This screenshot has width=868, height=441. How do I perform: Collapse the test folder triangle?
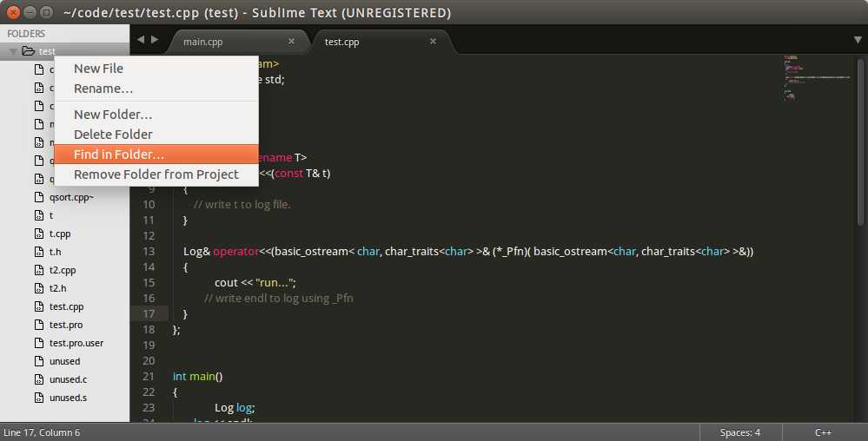click(x=13, y=51)
